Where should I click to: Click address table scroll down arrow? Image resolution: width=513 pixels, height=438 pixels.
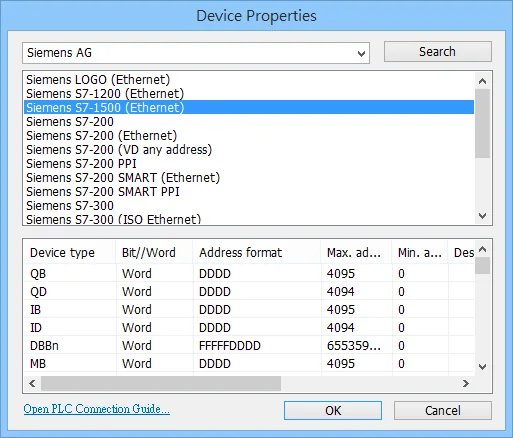[x=482, y=367]
